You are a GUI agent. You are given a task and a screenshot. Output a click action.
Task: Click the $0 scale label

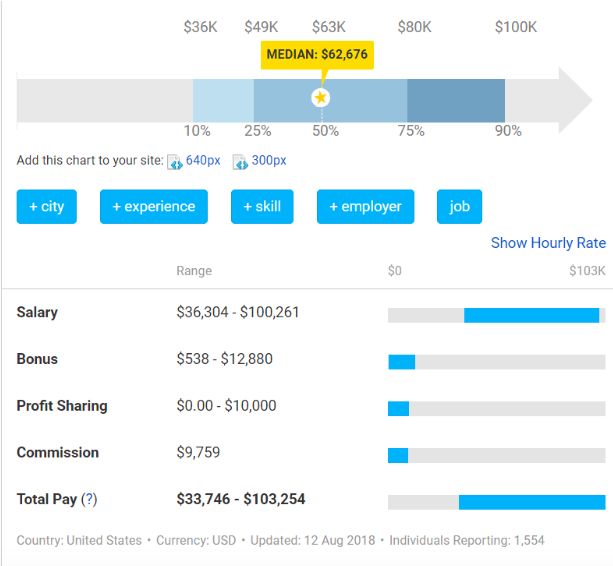tap(394, 270)
